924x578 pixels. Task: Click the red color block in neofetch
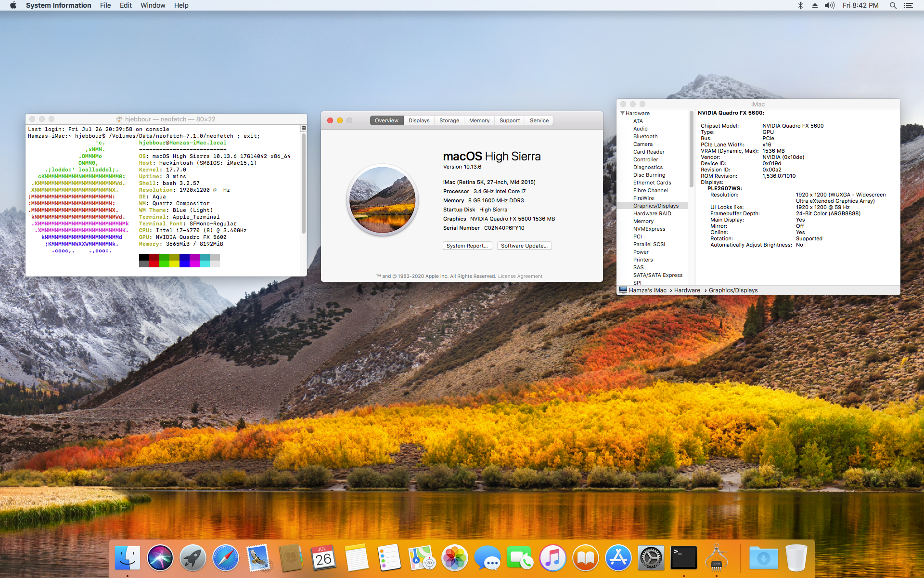pyautogui.click(x=154, y=260)
